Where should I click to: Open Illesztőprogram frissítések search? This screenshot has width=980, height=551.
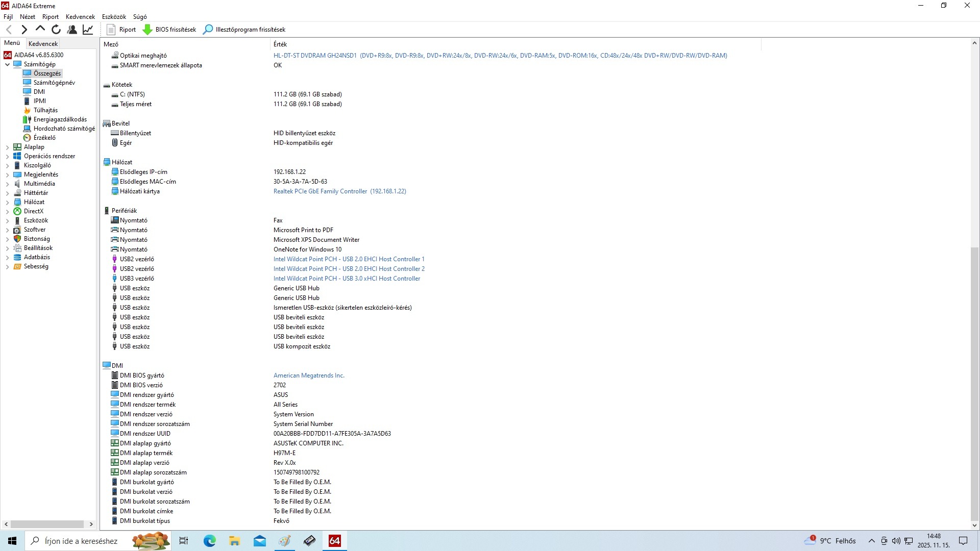tap(244, 30)
